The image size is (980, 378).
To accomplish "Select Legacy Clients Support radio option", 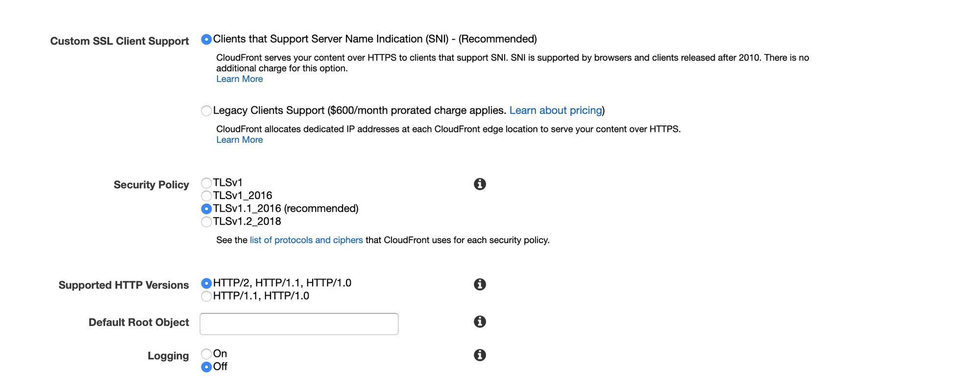I will coord(206,111).
